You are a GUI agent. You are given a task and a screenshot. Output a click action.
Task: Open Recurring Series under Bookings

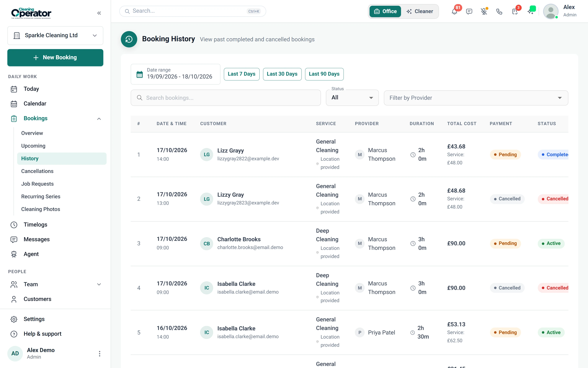click(x=62, y=196)
